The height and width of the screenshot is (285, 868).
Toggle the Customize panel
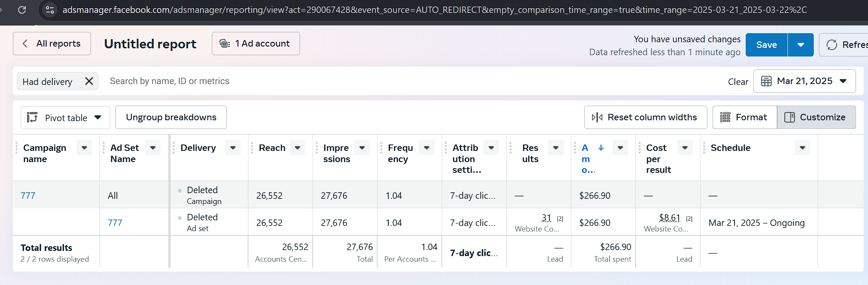click(x=816, y=117)
